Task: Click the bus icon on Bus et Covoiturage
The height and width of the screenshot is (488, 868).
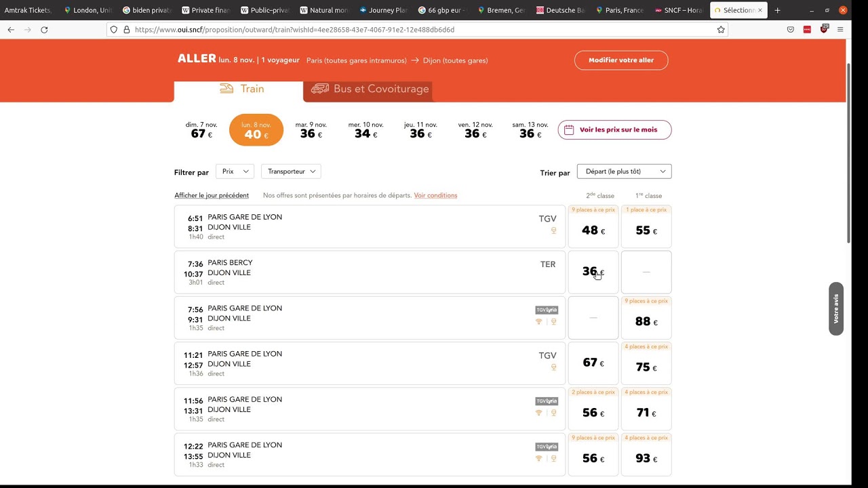Action: [x=320, y=89]
